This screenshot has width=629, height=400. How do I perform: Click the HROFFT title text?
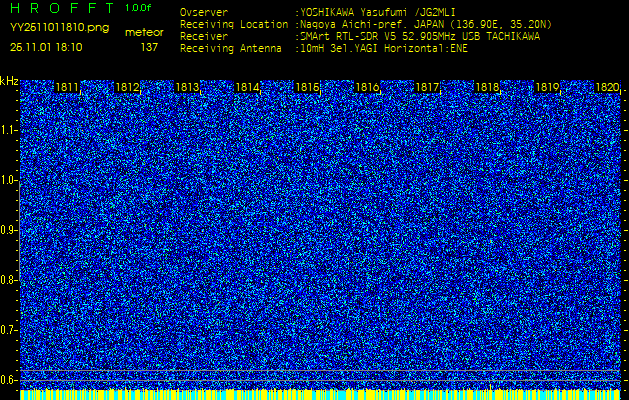pyautogui.click(x=62, y=8)
